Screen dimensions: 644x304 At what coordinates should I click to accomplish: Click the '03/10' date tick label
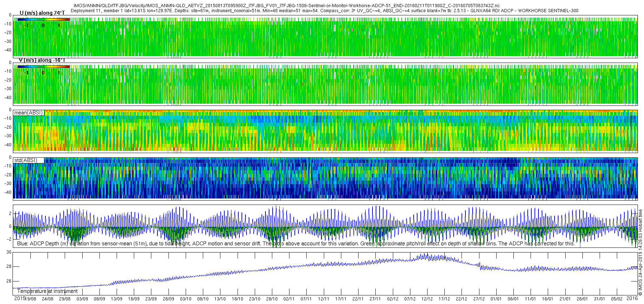(186, 299)
